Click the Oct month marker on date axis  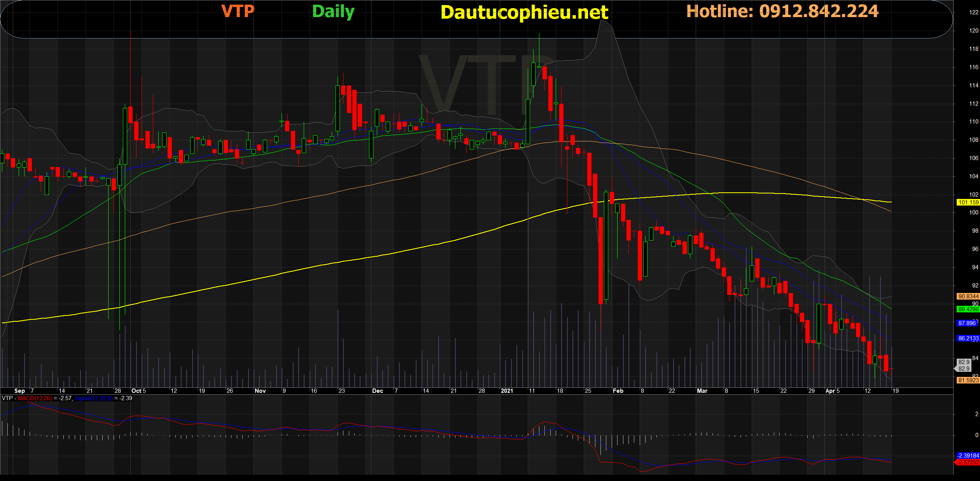point(136,391)
